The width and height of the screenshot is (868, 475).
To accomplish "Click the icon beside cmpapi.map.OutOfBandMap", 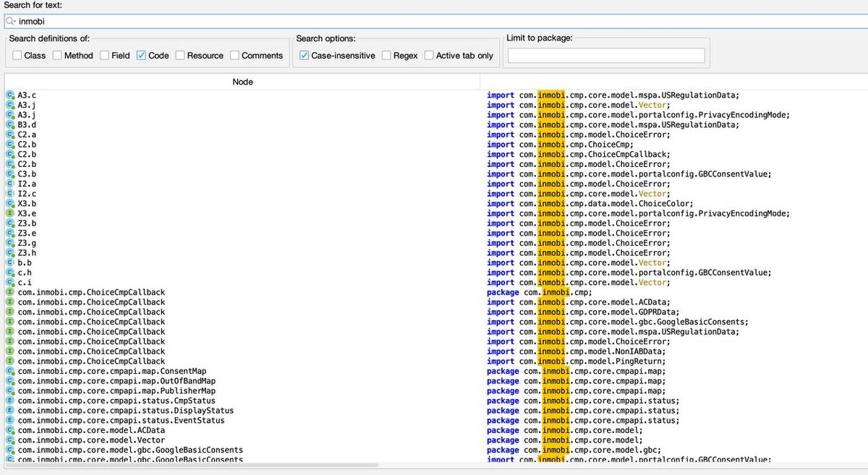I will coord(10,381).
